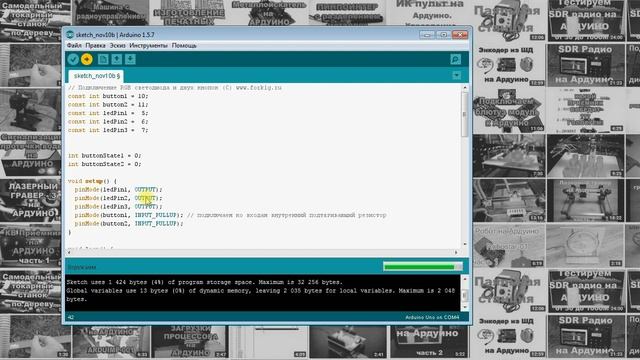Minimize the Arduino IDE window
Screen dimensions: 640x360
tap(427, 35)
